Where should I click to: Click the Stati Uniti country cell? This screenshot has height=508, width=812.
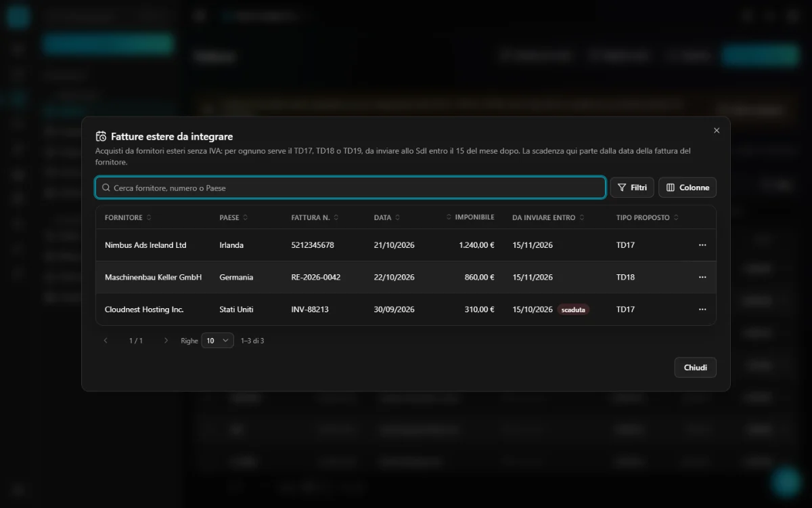click(x=236, y=310)
